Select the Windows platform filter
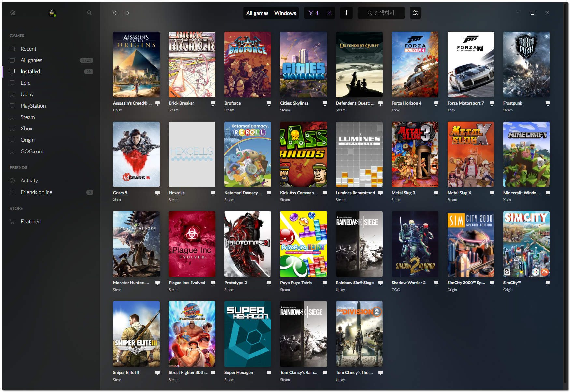The height and width of the screenshot is (392, 570). pos(285,13)
